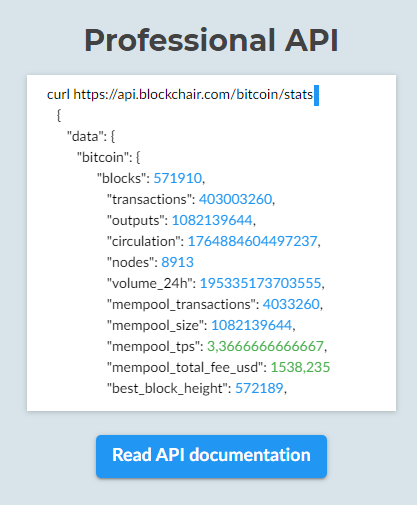Select the volume_24h value 195335173703555

tap(260, 283)
